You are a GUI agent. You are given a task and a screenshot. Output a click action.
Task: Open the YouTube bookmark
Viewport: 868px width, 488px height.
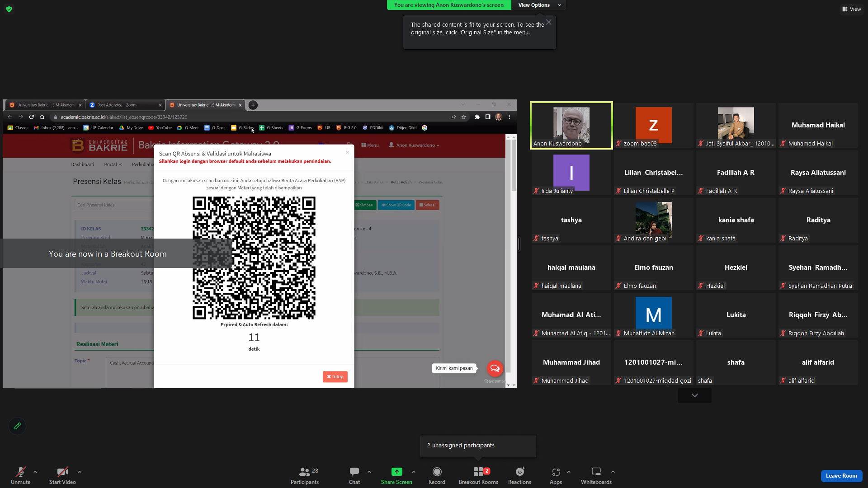pos(160,128)
